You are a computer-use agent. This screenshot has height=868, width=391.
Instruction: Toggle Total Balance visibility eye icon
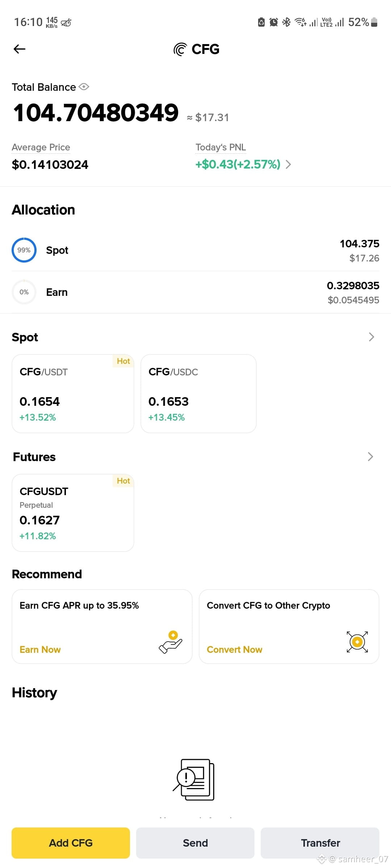pos(84,87)
